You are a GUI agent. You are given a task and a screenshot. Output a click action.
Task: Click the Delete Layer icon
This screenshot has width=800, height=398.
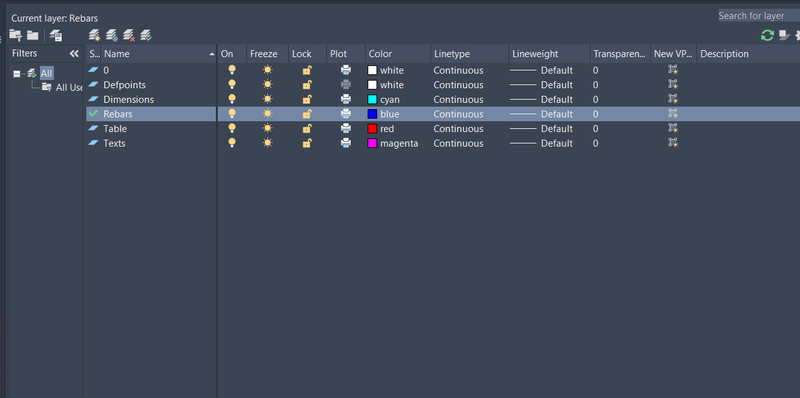pyautogui.click(x=129, y=35)
